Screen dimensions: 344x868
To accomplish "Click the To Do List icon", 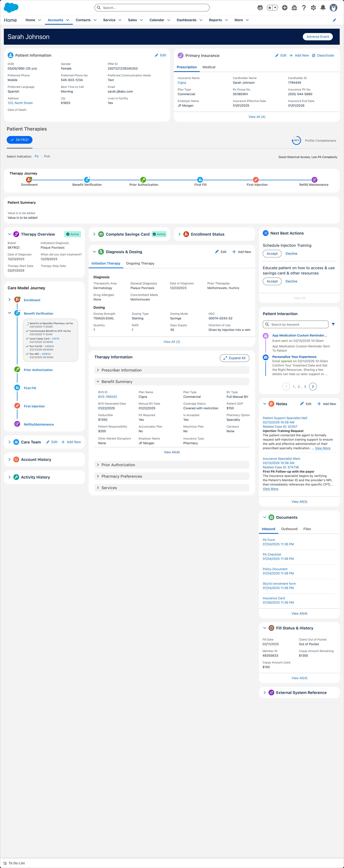I will (5, 863).
